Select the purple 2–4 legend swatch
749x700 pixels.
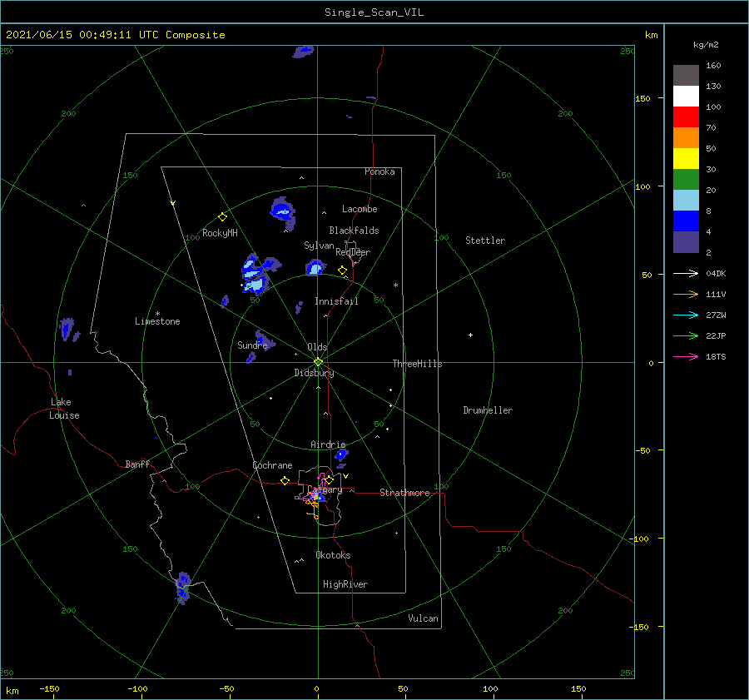point(686,242)
